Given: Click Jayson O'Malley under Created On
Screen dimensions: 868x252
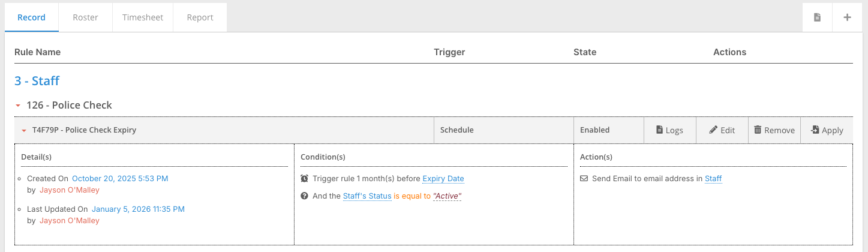Looking at the screenshot, I should [70, 190].
